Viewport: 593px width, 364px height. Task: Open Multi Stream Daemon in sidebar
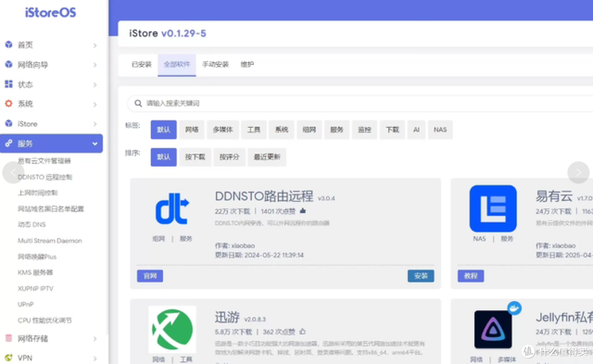pos(49,240)
